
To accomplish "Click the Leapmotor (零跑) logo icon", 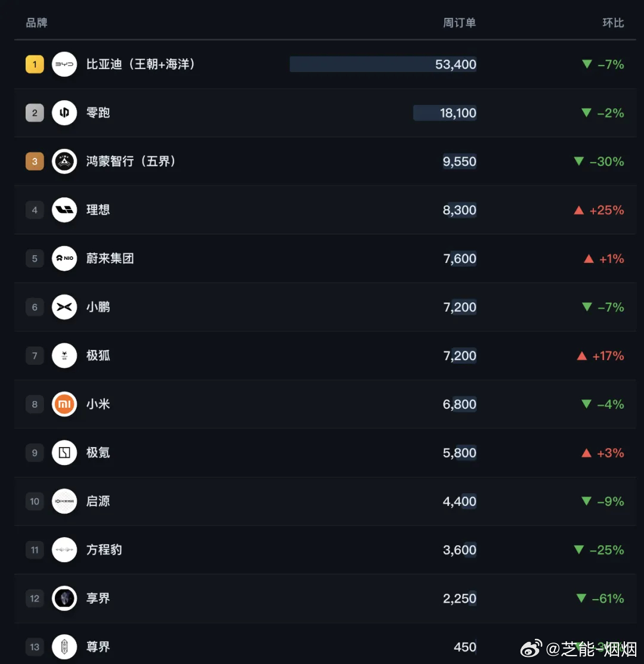I will (x=64, y=113).
